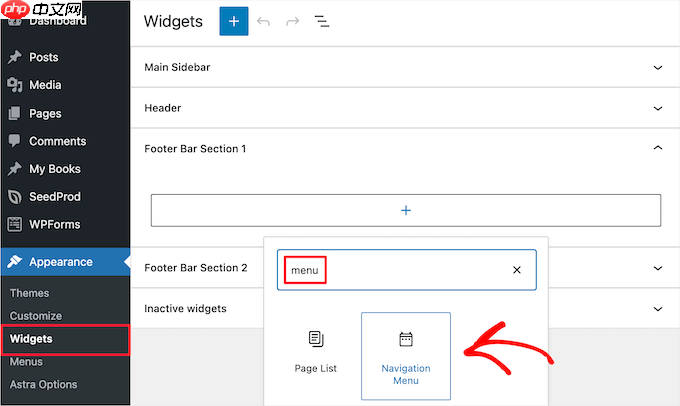Expand Footer Bar Section 2 chevron
680x406 pixels.
point(657,268)
